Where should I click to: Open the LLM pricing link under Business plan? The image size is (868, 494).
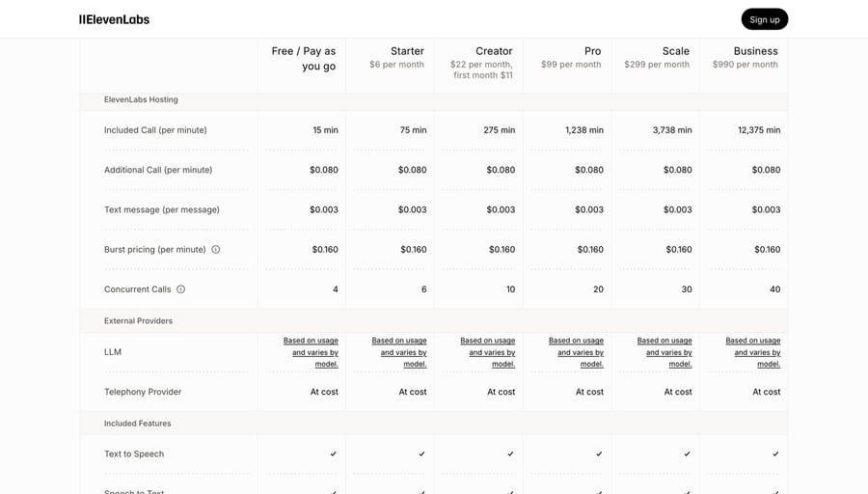point(753,352)
